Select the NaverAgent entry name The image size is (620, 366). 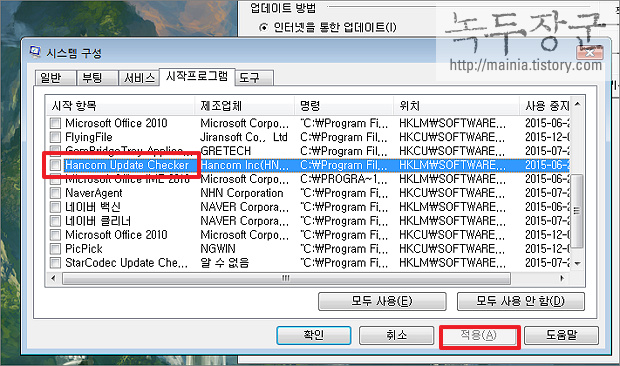(x=94, y=193)
